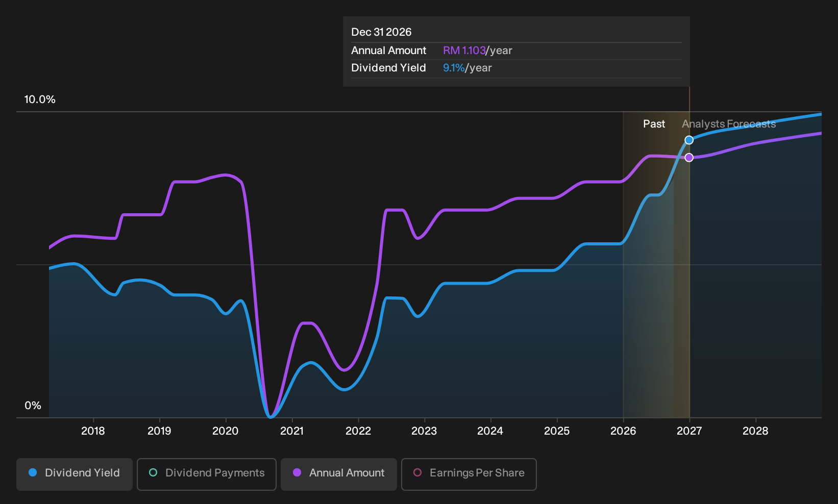Click the Dec 31 2026 tooltip date
The width and height of the screenshot is (838, 504).
pos(381,32)
